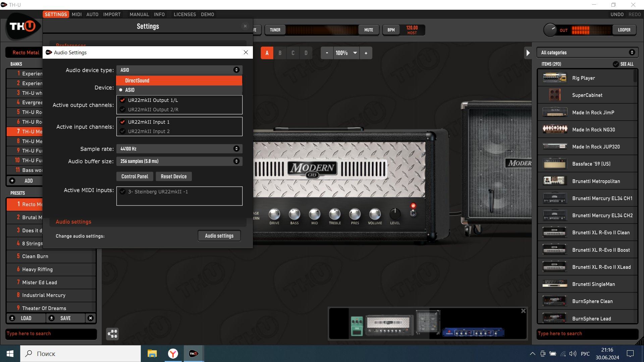644x362 pixels.
Task: Click the Reset Device button
Action: point(173,176)
